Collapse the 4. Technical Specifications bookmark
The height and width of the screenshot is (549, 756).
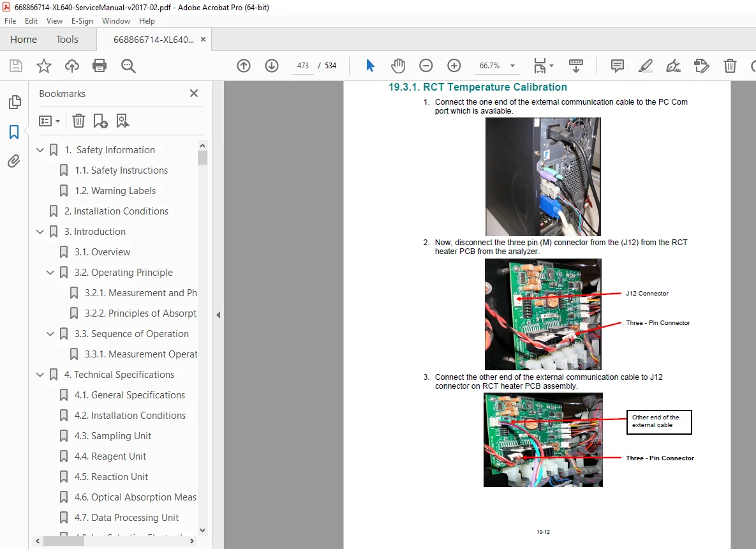click(40, 375)
